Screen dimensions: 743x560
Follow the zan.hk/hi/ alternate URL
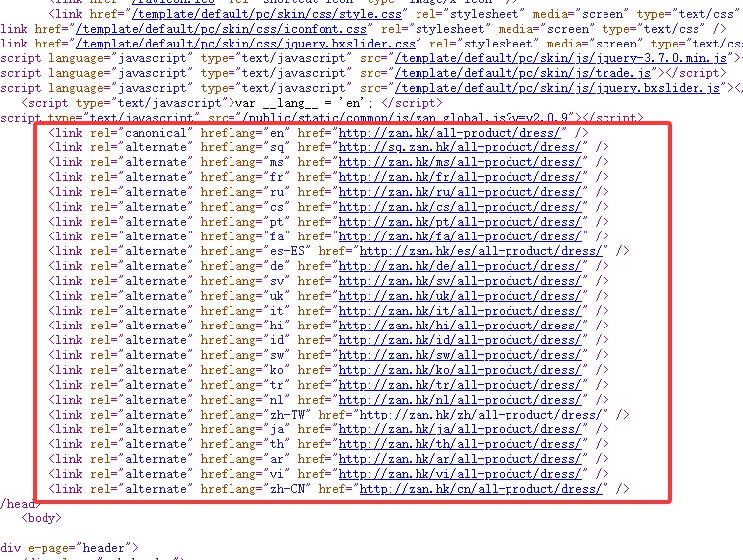(x=460, y=326)
